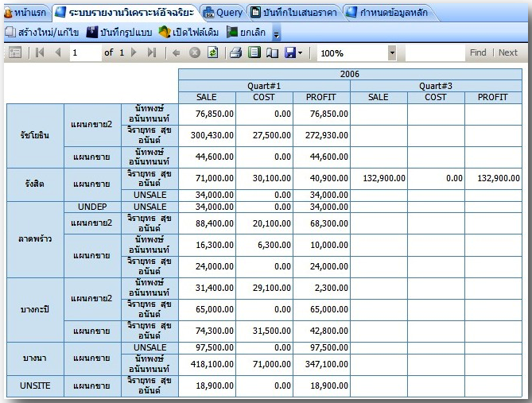Print the report using printer icon
532x403 pixels.
click(x=235, y=52)
